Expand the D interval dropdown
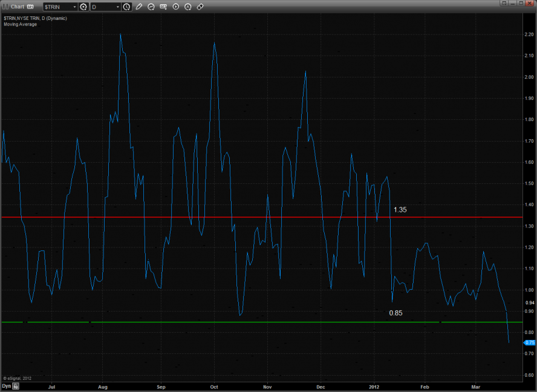Screen dimensions: 537x392 117,7
